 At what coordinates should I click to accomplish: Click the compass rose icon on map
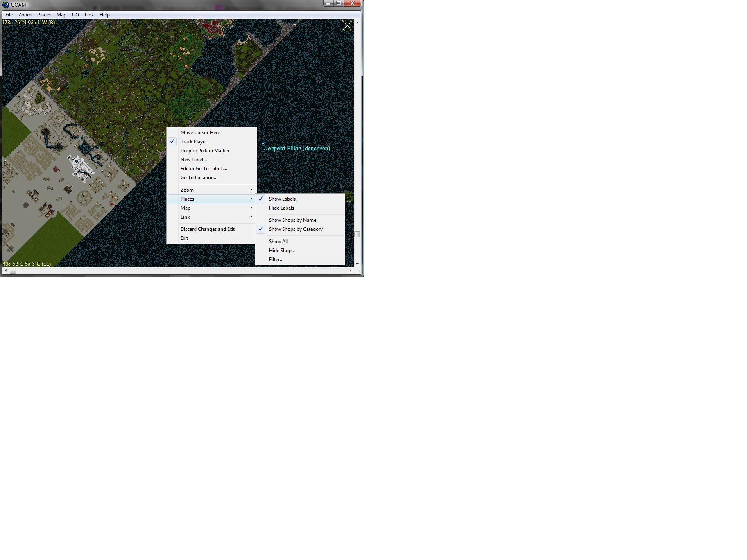347,25
